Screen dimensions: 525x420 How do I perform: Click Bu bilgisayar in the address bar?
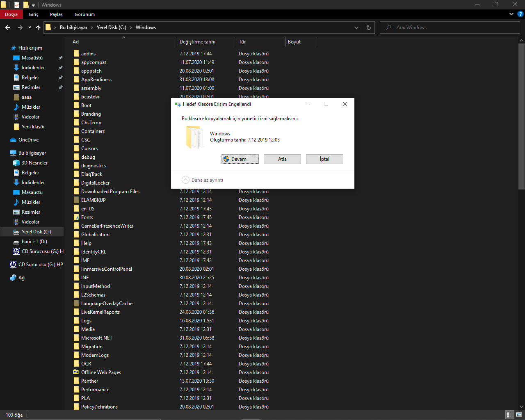pos(74,27)
